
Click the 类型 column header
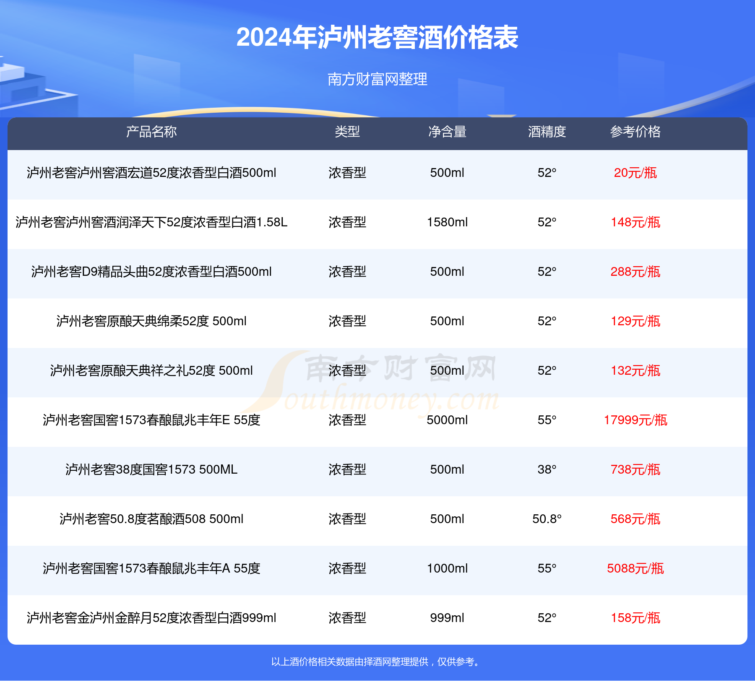(x=347, y=132)
